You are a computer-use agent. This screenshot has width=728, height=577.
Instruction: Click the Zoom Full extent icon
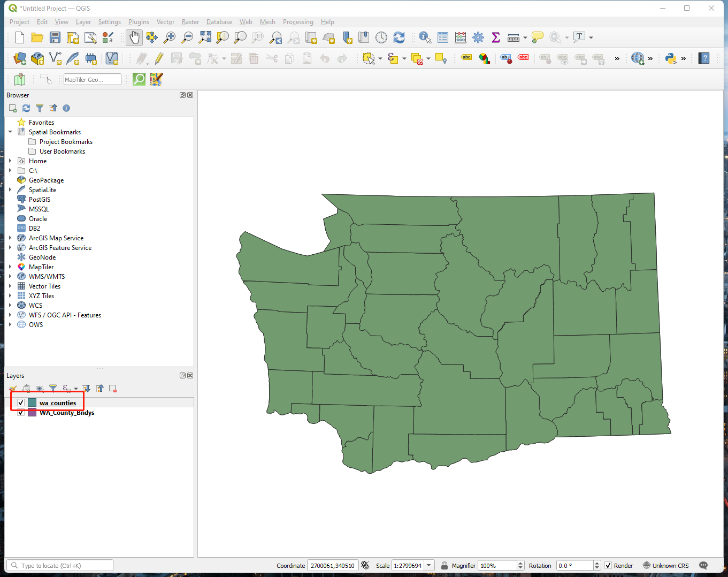205,37
